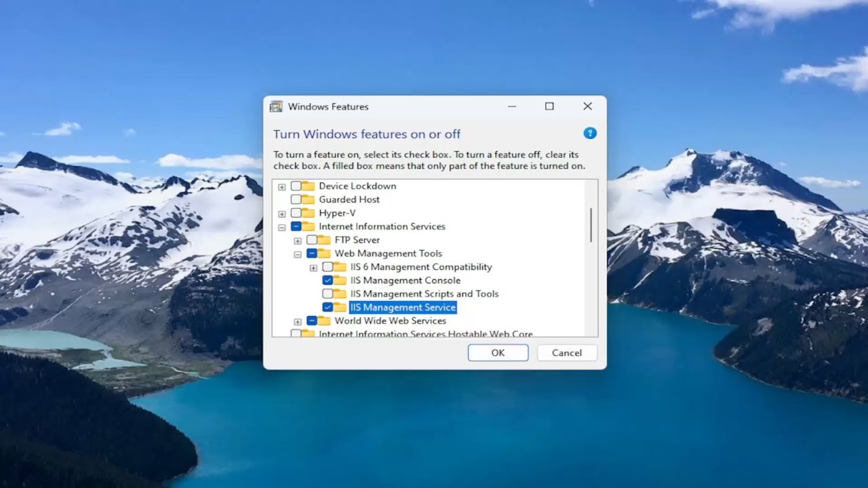Select the Guarded Host label
The image size is (868, 488).
pyautogui.click(x=349, y=199)
